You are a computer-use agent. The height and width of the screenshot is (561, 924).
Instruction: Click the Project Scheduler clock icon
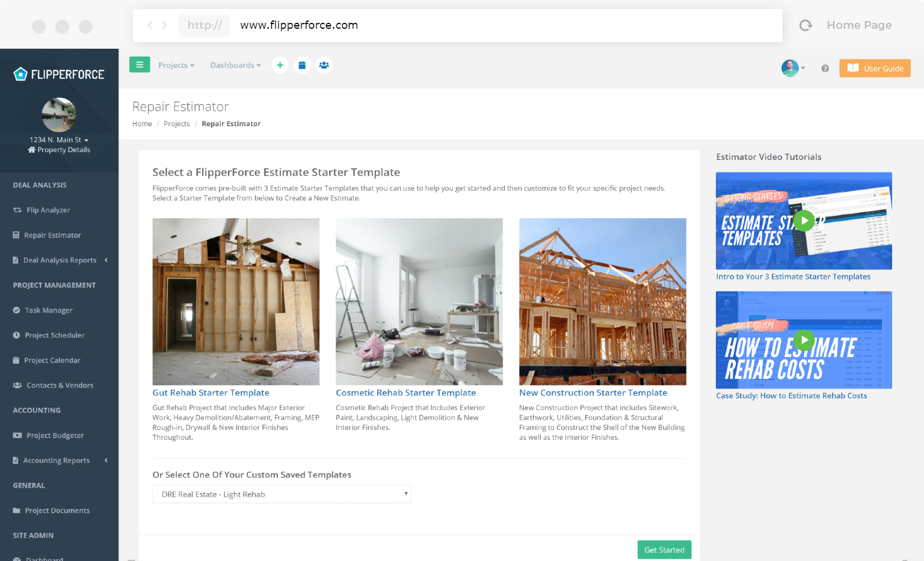(x=17, y=336)
